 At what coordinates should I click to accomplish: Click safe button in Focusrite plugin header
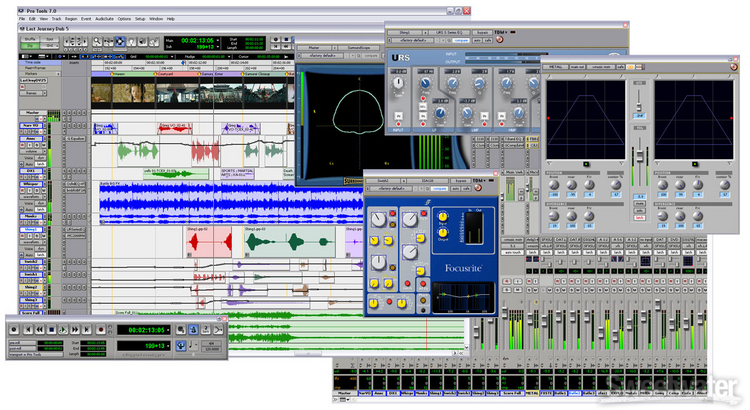466,188
